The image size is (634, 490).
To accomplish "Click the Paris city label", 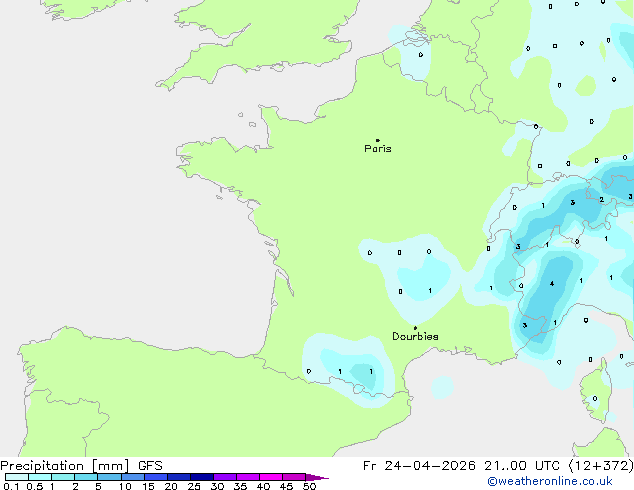I will pos(378,149).
